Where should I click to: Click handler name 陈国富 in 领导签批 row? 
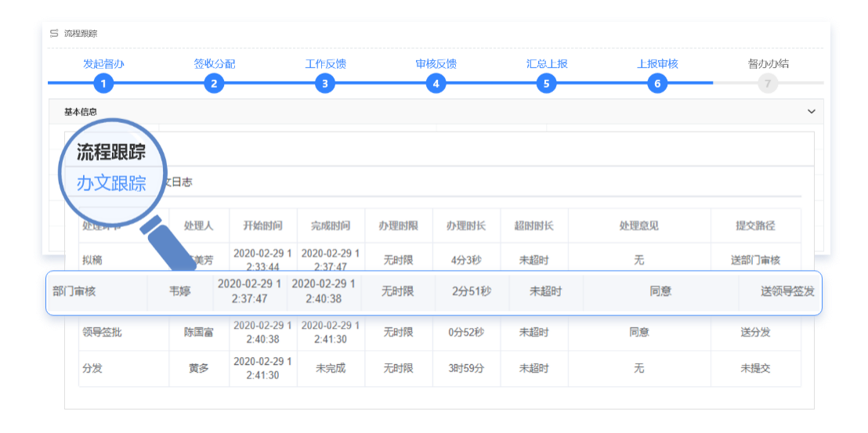pyautogui.click(x=198, y=332)
